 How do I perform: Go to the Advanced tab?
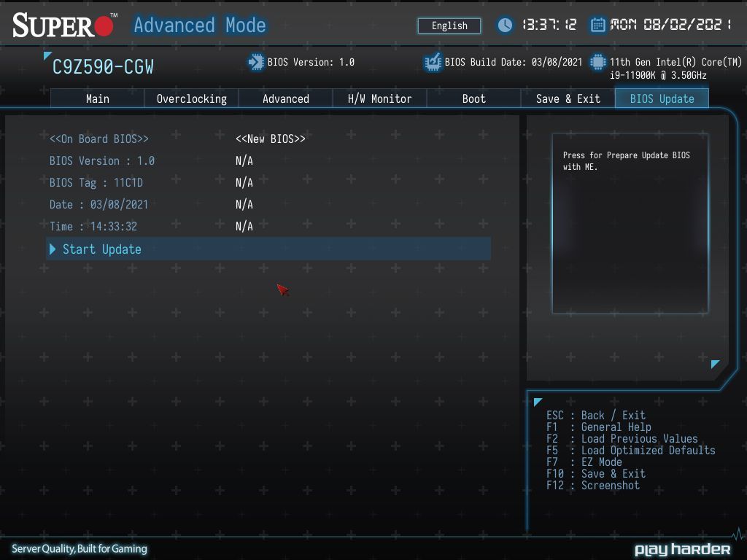pos(286,98)
